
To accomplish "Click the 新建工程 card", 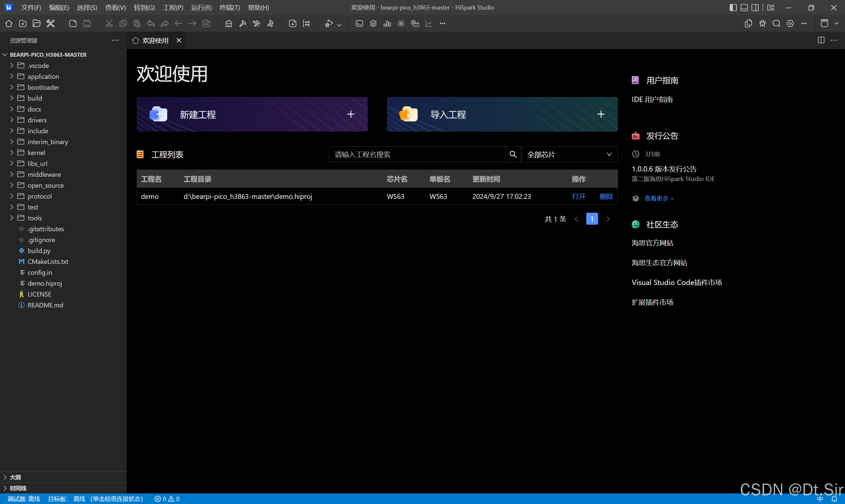I will 252,114.
